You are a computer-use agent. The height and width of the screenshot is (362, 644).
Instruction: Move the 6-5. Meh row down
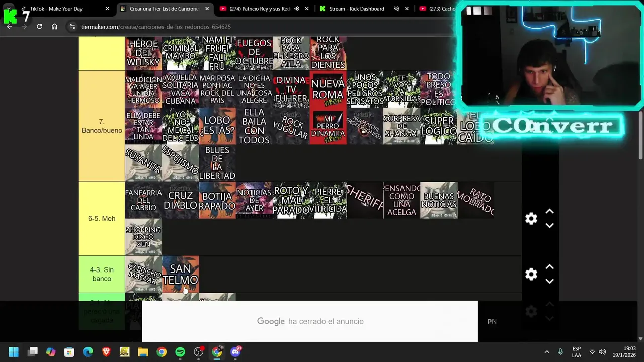pyautogui.click(x=549, y=226)
